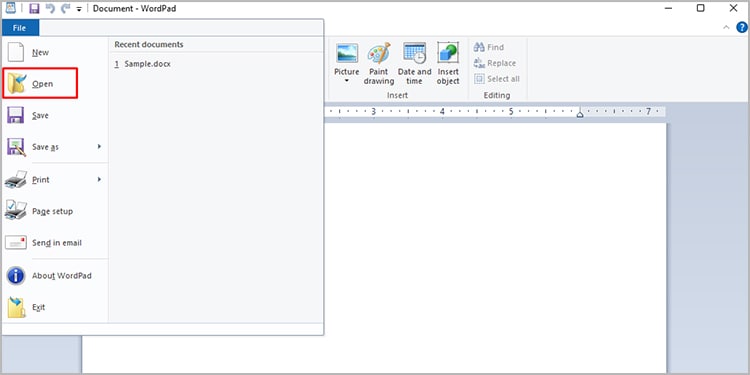Image resolution: width=750 pixels, height=375 pixels.
Task: Click the Save icon in quick access toolbar
Action: pos(34,9)
